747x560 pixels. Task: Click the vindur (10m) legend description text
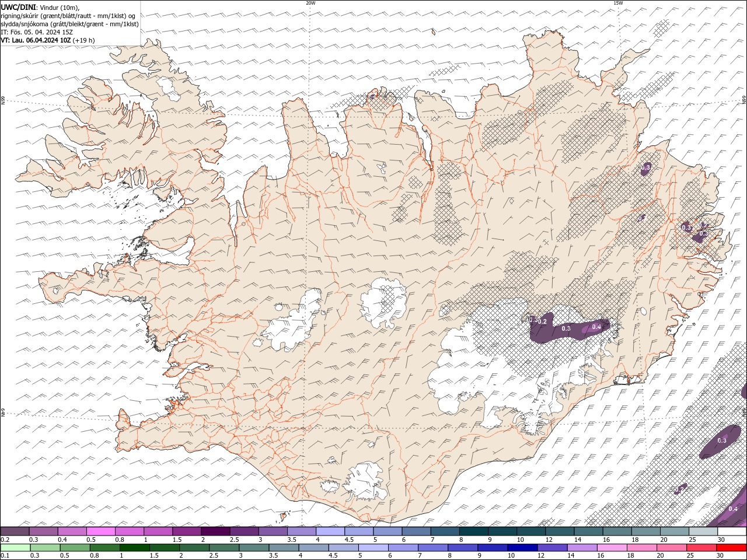coord(59,7)
